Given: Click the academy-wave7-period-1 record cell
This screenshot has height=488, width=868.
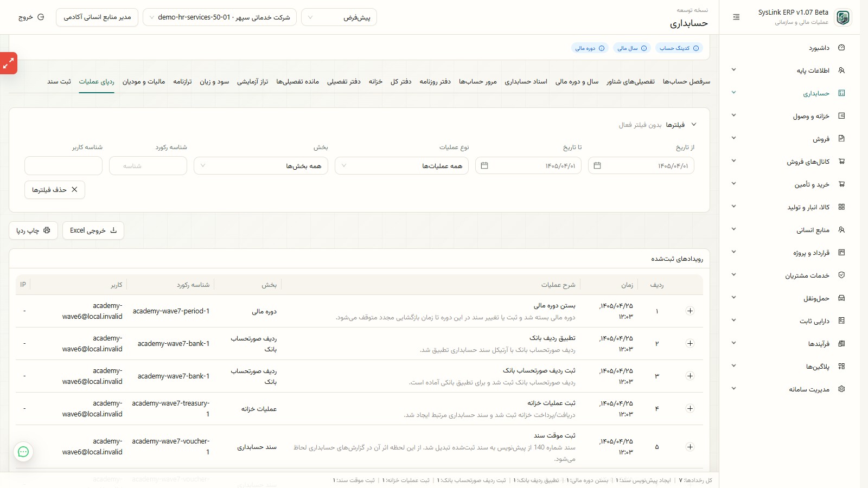Looking at the screenshot, I should coord(171,311).
